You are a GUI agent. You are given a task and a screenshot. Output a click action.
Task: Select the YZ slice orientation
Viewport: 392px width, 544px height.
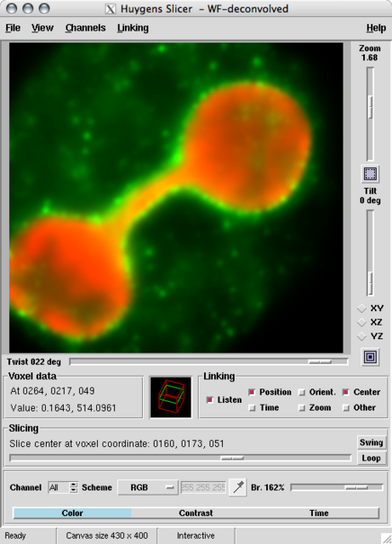(361, 337)
